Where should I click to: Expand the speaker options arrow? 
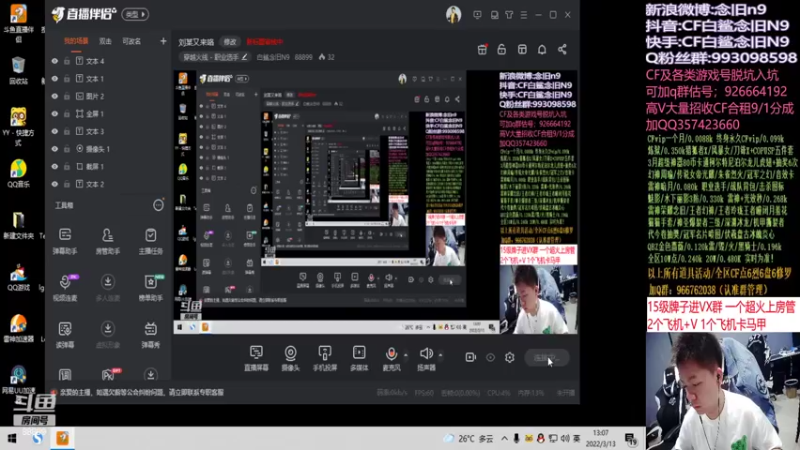point(440,355)
